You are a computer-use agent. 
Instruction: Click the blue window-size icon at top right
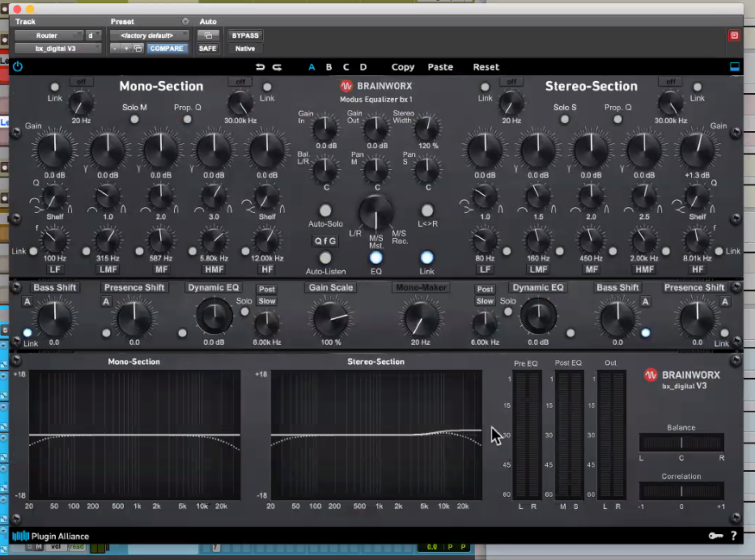[734, 66]
